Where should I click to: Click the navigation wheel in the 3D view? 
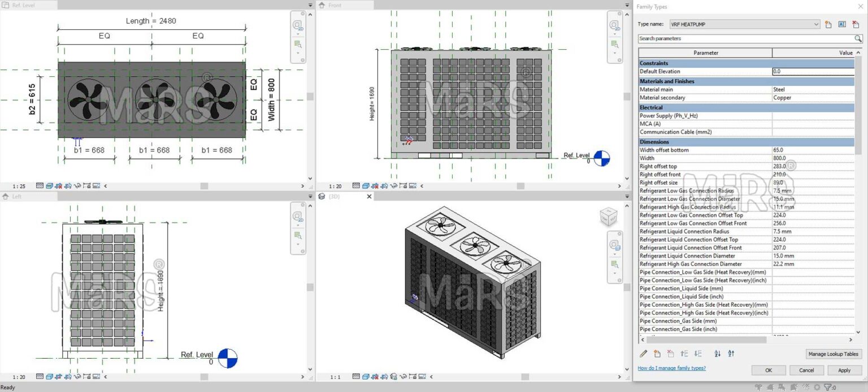[614, 245]
